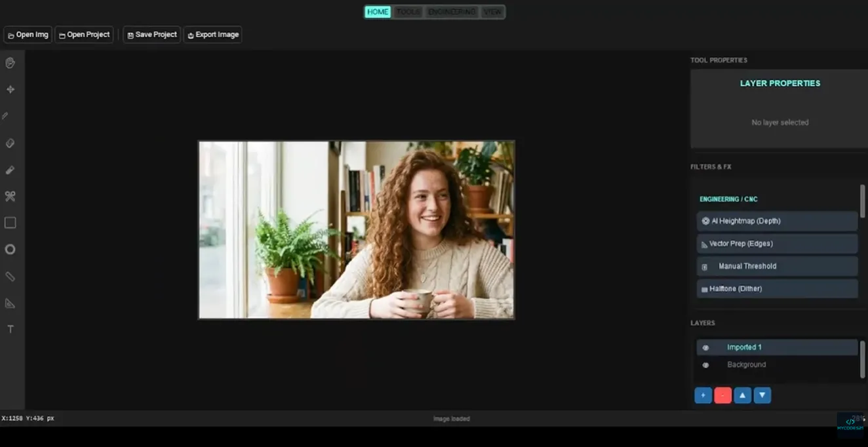Click the Export Image button

click(213, 35)
